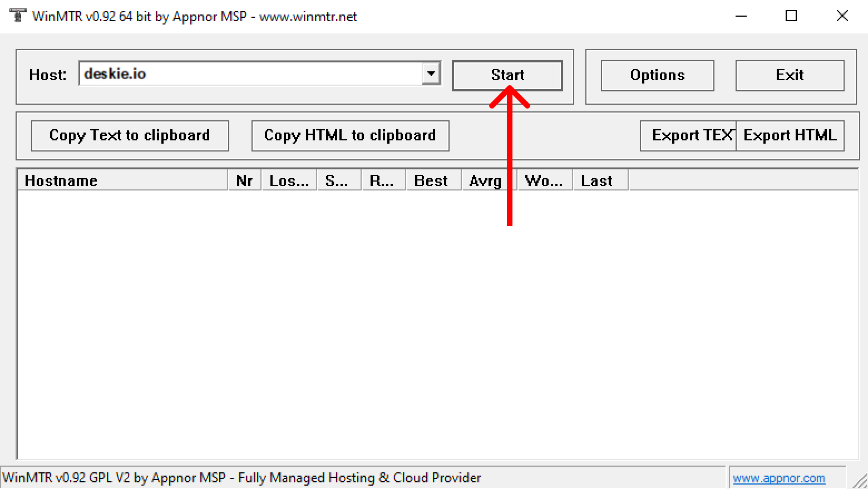The image size is (868, 489).
Task: Click the WinMTR title bar app icon
Action: [x=18, y=16]
